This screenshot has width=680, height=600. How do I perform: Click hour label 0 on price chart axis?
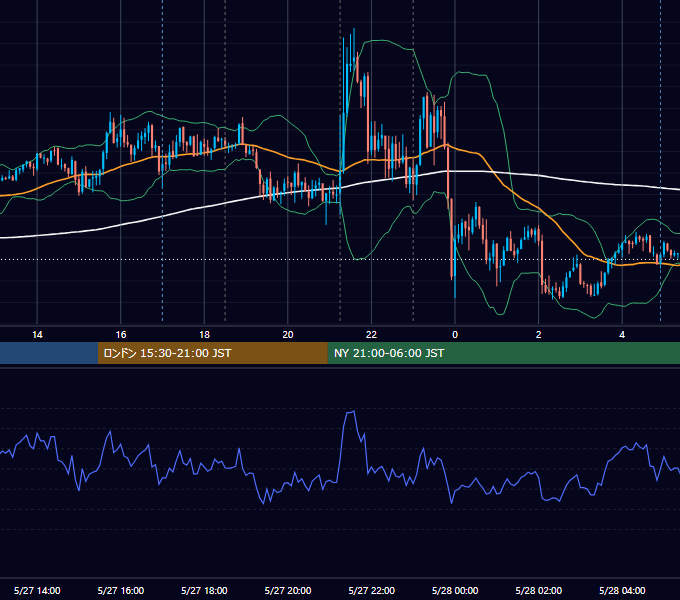point(455,335)
